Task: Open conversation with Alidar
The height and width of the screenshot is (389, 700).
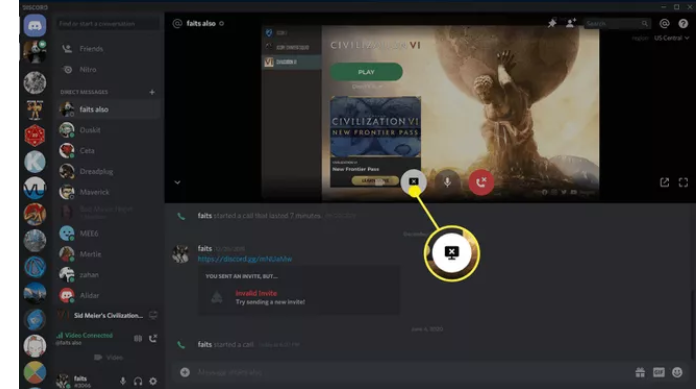Action: 108,295
